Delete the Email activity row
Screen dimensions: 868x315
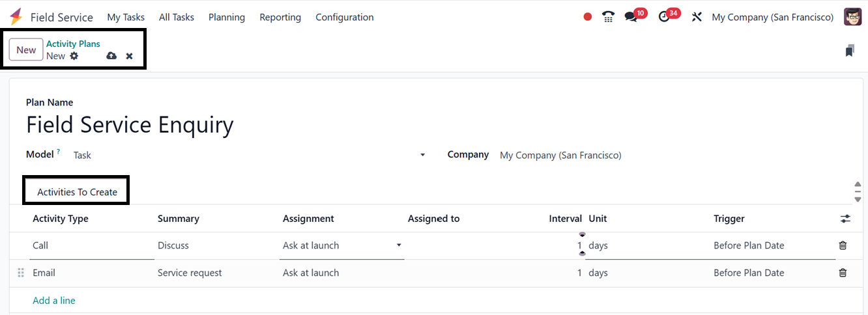(x=843, y=273)
